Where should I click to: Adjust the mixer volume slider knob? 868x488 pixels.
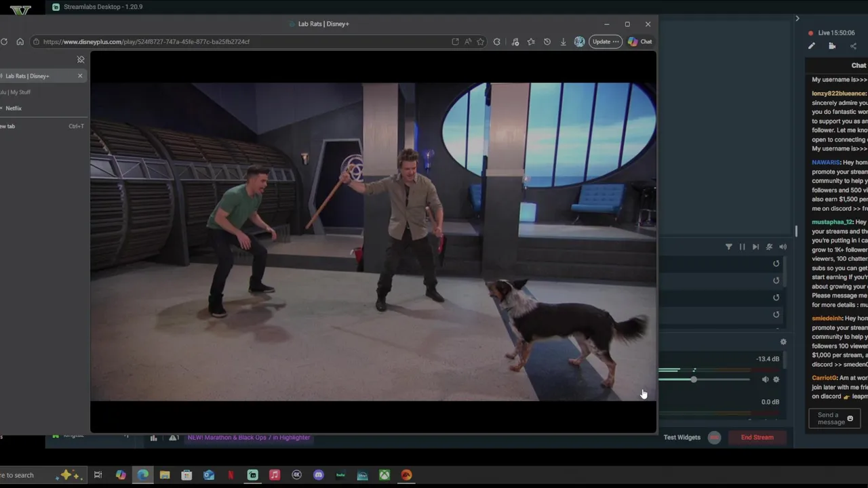click(694, 380)
